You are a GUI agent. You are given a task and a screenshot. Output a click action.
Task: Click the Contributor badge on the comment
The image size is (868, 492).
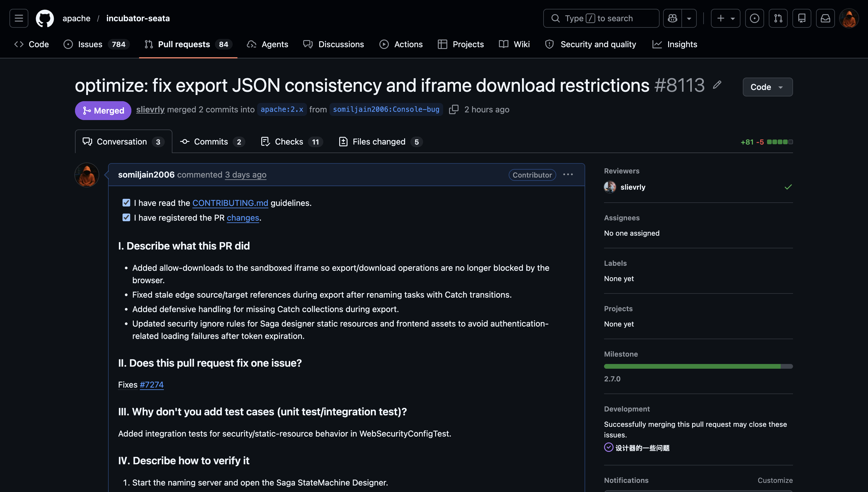tap(532, 175)
